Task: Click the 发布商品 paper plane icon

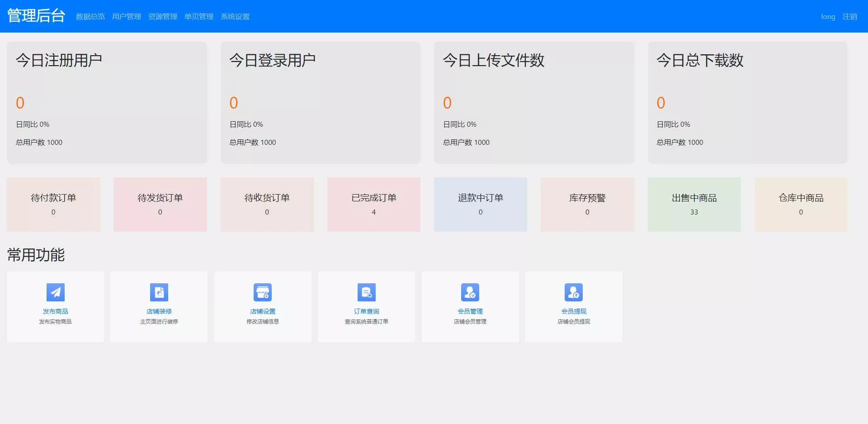Action: pyautogui.click(x=55, y=292)
